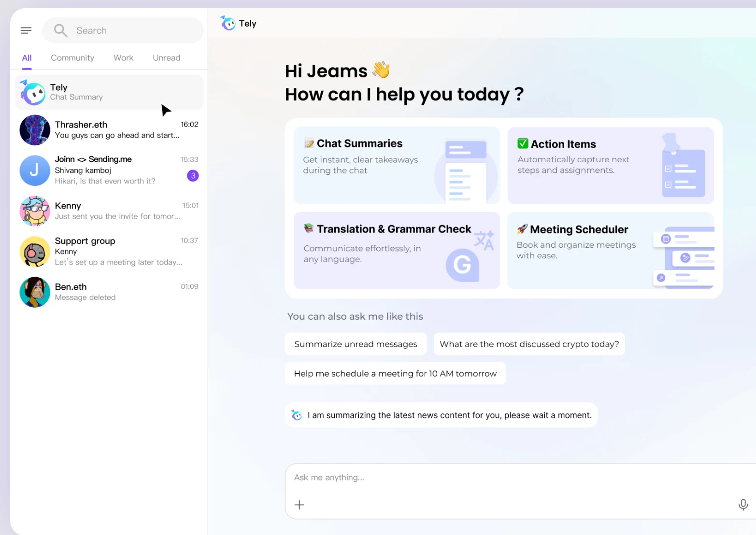The width and height of the screenshot is (756, 535).
Task: Click "Help me schedule a meeting" suggestion
Action: click(x=395, y=373)
